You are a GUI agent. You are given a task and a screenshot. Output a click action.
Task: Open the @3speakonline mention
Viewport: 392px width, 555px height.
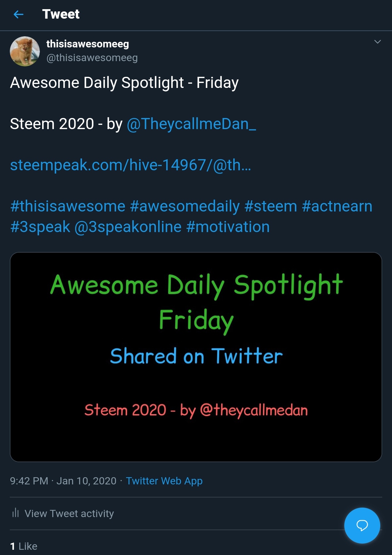point(128,227)
